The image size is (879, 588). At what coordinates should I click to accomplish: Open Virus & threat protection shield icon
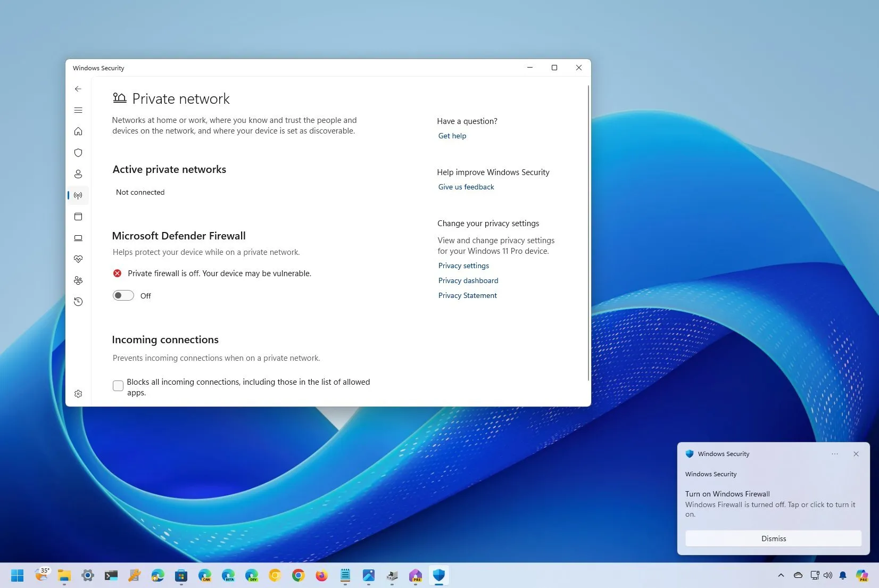click(x=78, y=153)
